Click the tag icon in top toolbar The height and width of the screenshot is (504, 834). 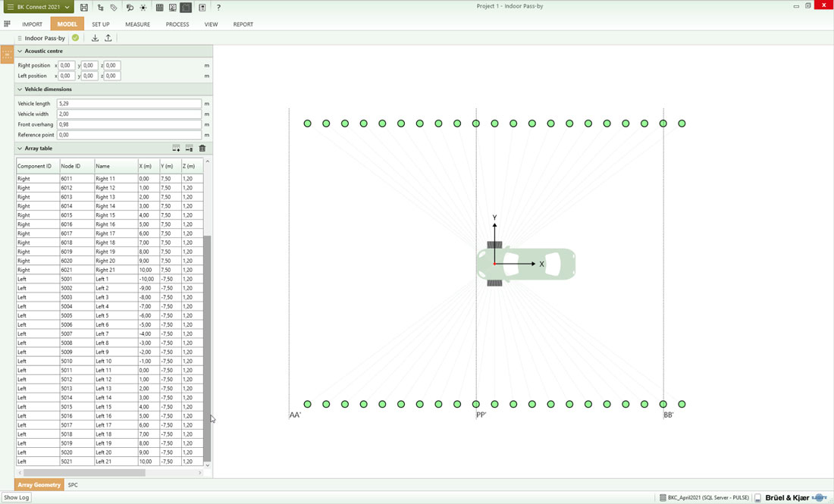[114, 7]
